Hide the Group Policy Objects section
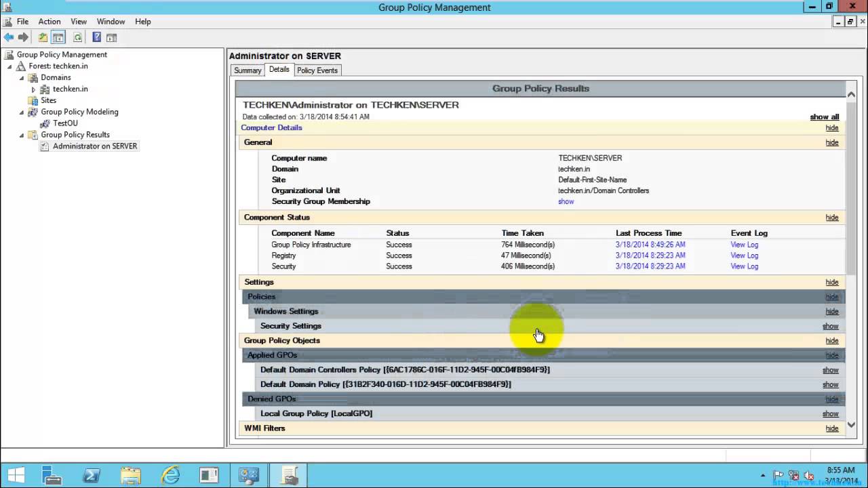The width and height of the screenshot is (868, 488). [832, 341]
